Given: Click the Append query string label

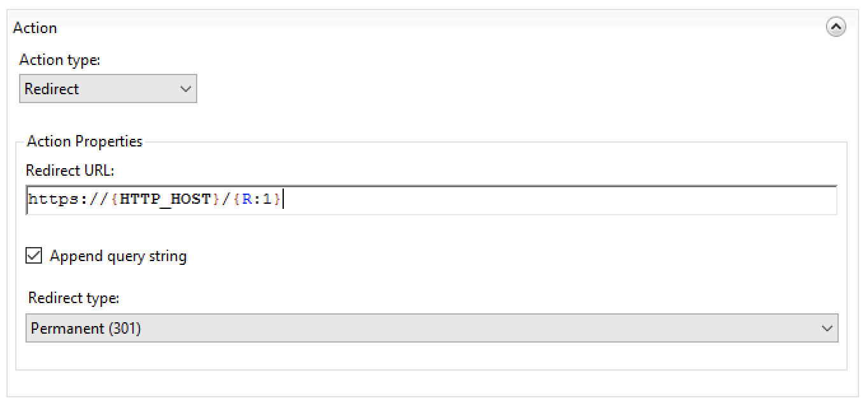Looking at the screenshot, I should [x=118, y=256].
